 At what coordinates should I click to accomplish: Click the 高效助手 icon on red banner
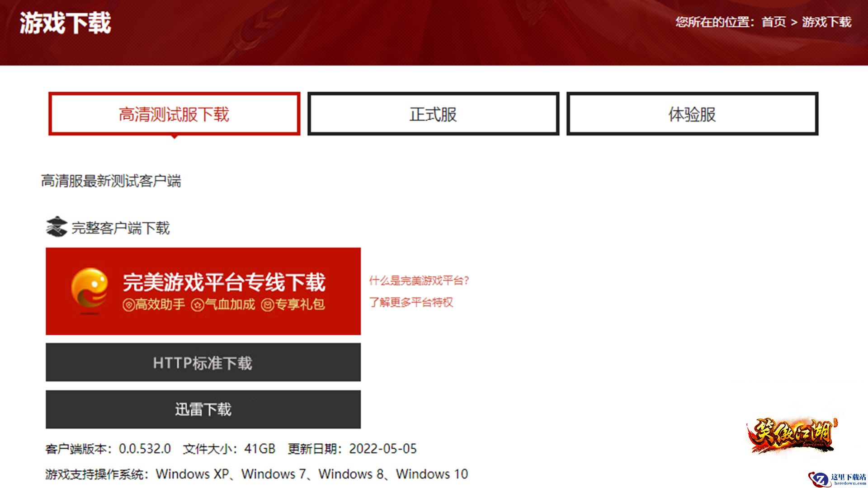pos(128,305)
